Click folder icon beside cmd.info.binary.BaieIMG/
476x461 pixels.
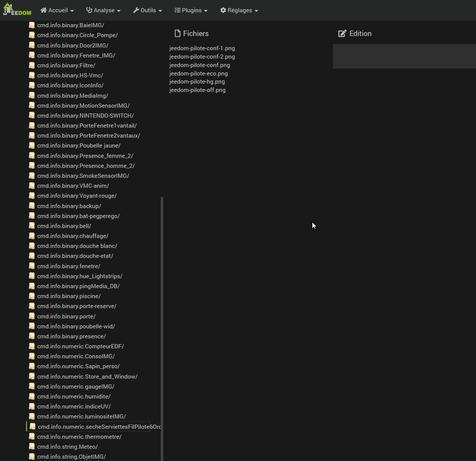tap(32, 25)
